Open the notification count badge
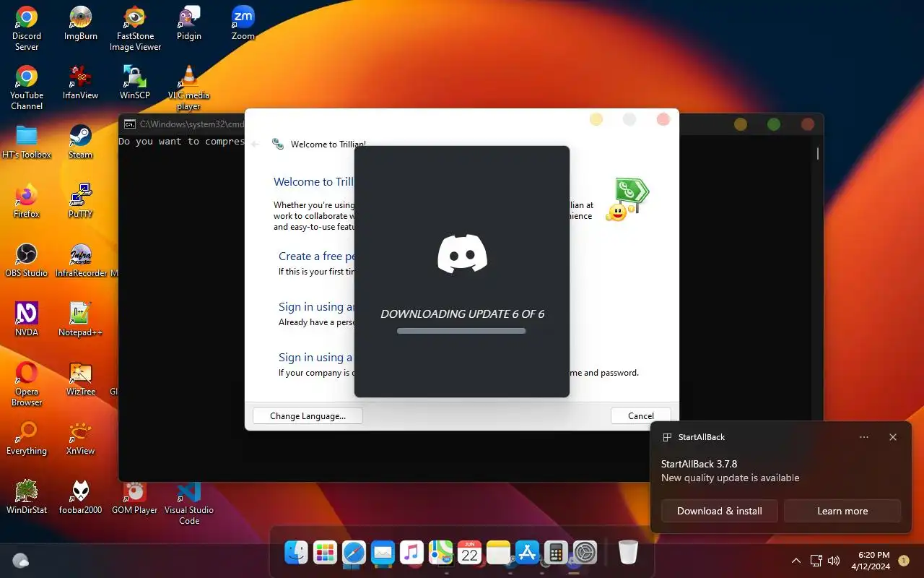The width and height of the screenshot is (924, 578). click(903, 560)
